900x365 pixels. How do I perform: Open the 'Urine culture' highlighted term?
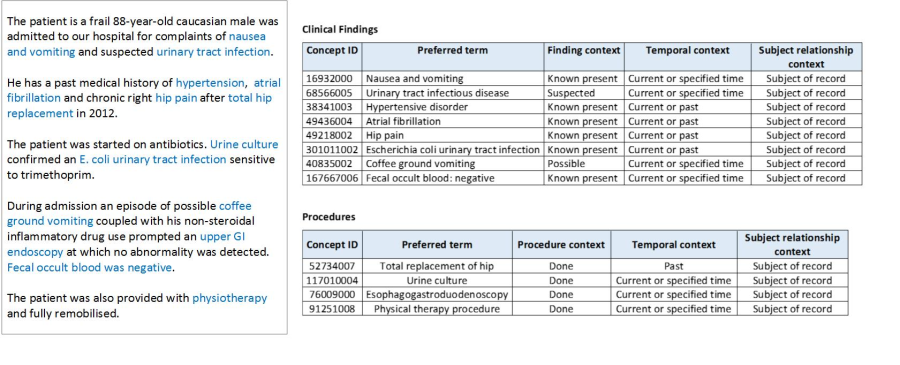tap(244, 144)
